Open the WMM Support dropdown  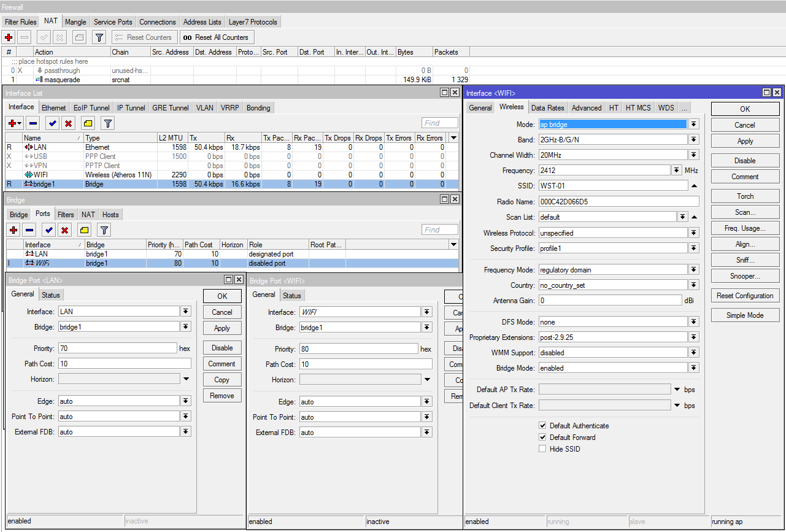pyautogui.click(x=694, y=353)
